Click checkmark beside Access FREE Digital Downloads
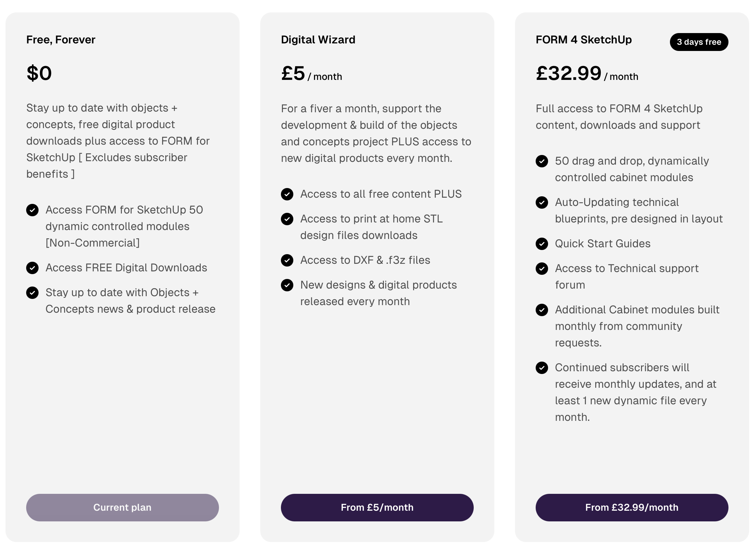Screen dimensions: 756x551 [32, 268]
